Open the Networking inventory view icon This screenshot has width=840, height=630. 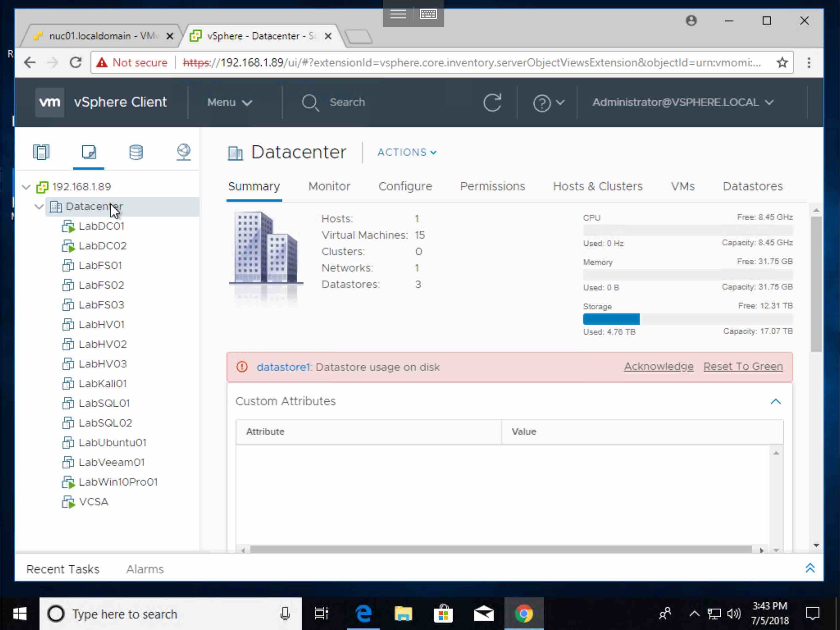tap(184, 152)
